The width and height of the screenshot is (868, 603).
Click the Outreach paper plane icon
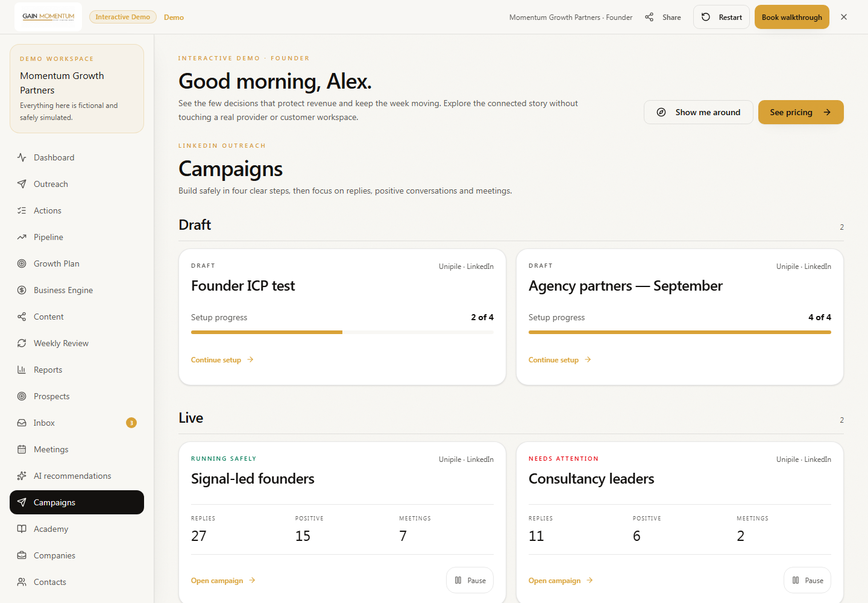(22, 184)
